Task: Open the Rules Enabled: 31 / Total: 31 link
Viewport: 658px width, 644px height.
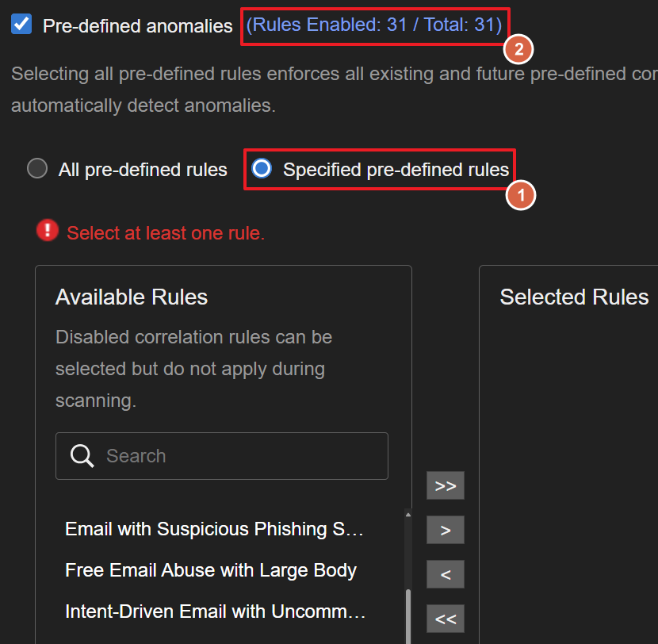Action: point(373,25)
